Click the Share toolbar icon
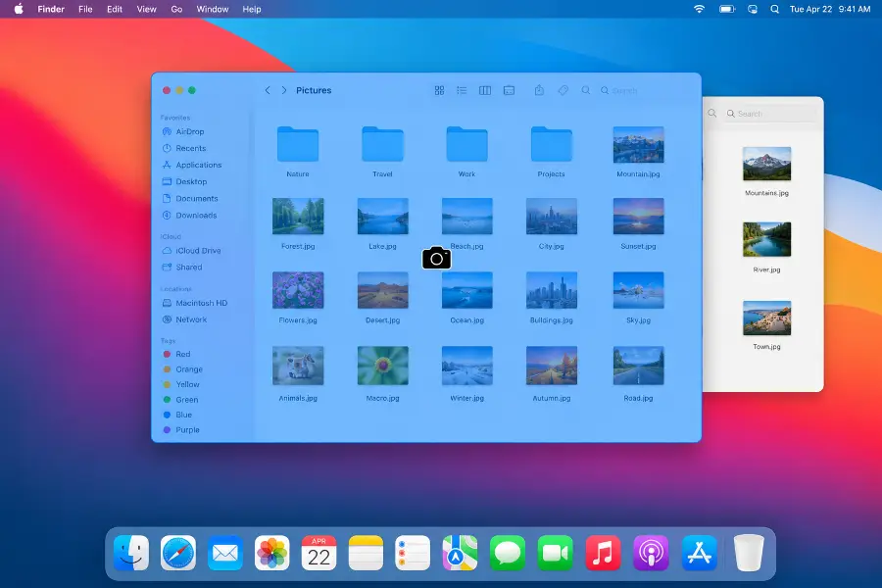Image resolution: width=882 pixels, height=588 pixels. pyautogui.click(x=539, y=90)
